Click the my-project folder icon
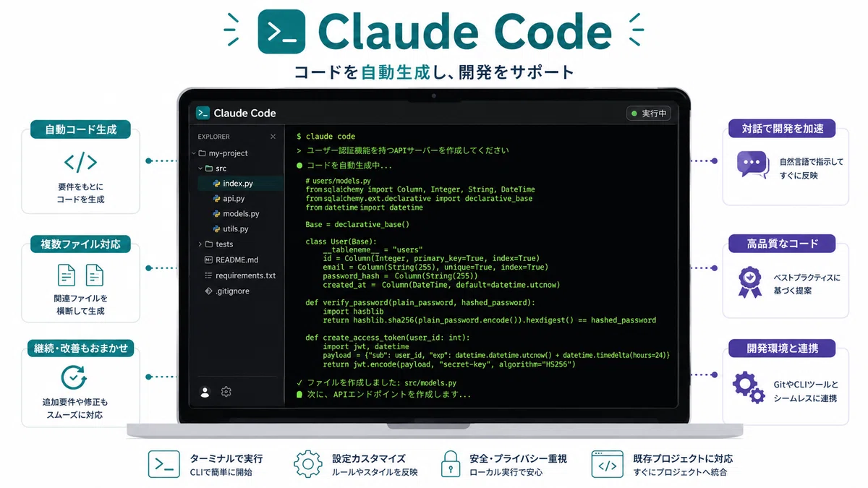Screen dimensions: 868x488 (x=203, y=153)
